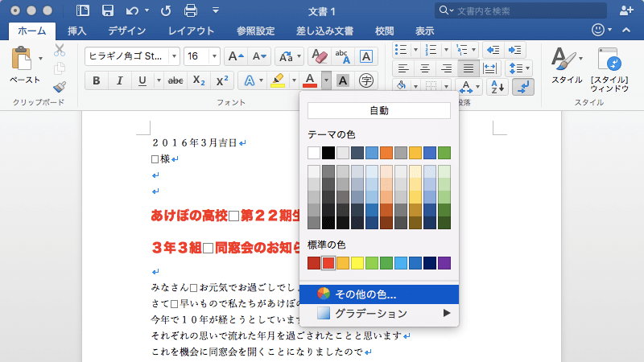
Task: Click the Increase Font Size icon
Action: (x=235, y=56)
